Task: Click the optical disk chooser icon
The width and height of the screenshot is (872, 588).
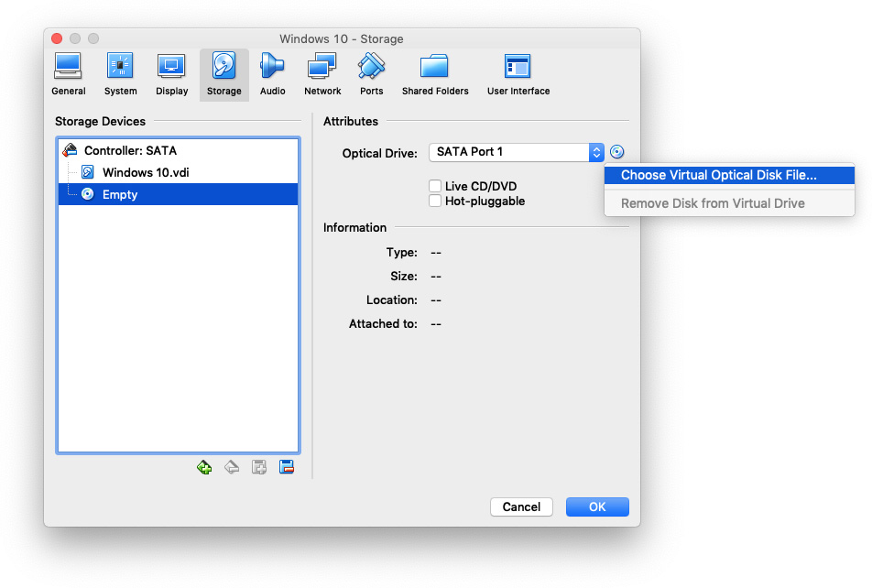Action: (617, 152)
